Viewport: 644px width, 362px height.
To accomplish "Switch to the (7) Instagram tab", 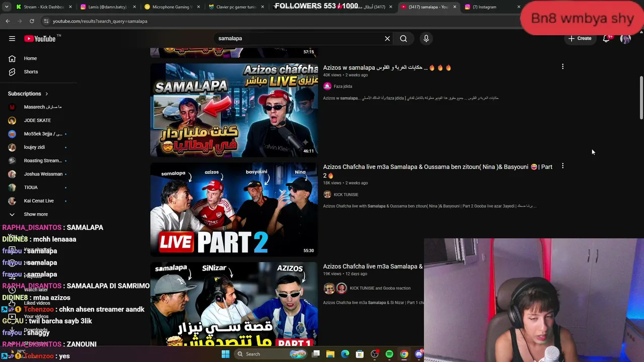I will point(493,7).
